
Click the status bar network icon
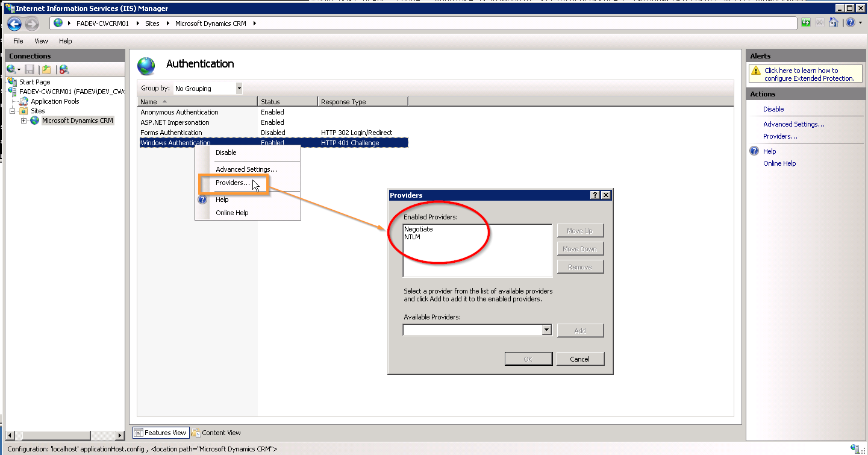pos(855,448)
